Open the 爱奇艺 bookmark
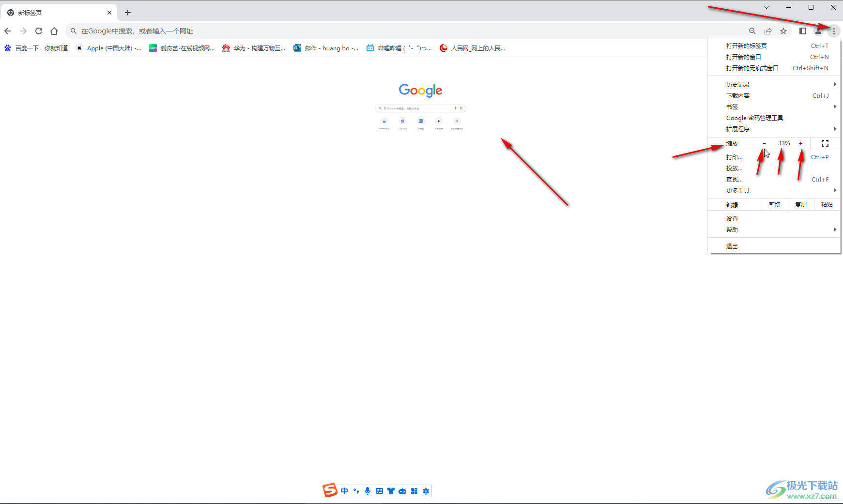843x504 pixels. coord(182,48)
